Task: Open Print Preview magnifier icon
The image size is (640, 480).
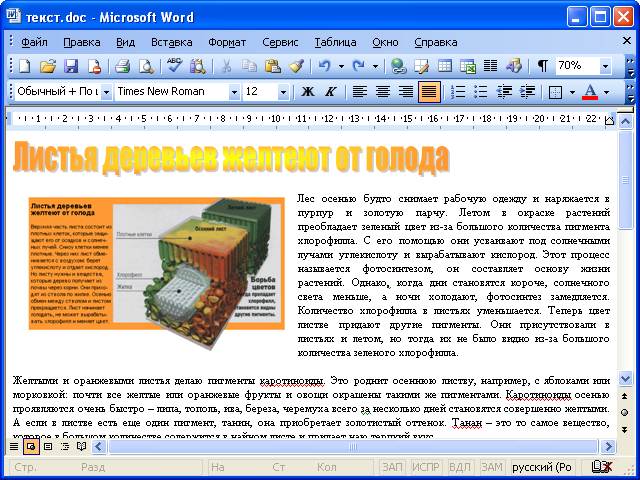Action: tap(146, 66)
